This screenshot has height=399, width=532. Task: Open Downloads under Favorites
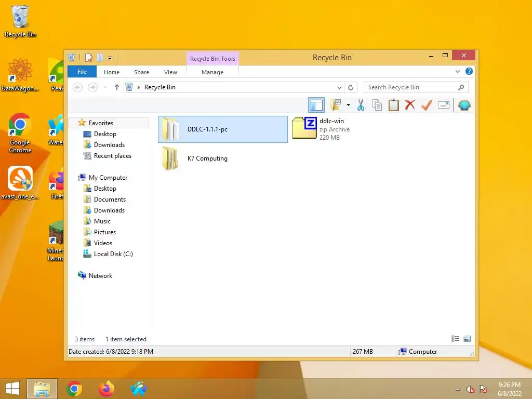click(109, 145)
